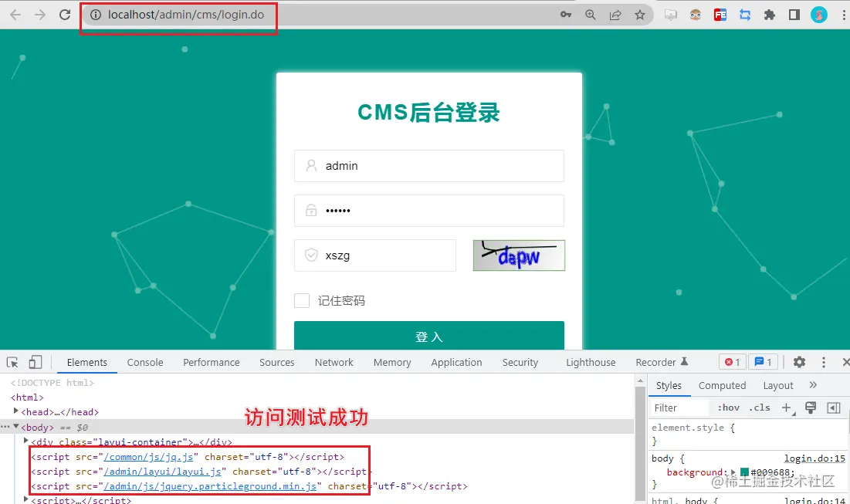Go forward with the browser forward arrow
Image resolution: width=850 pixels, height=504 pixels.
click(x=40, y=15)
